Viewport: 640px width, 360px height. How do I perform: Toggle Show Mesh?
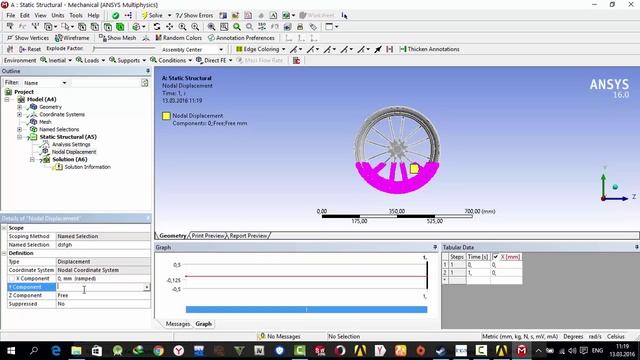point(117,38)
